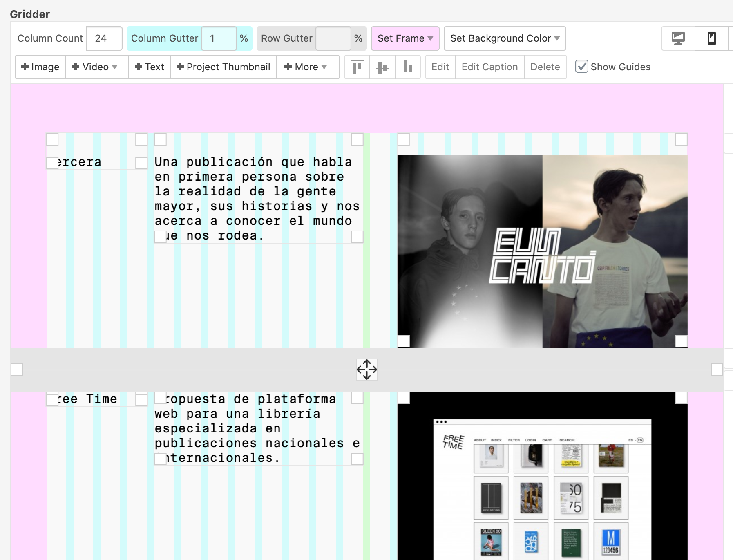Open the Video dropdown
This screenshot has height=560, width=733.
pyautogui.click(x=96, y=67)
